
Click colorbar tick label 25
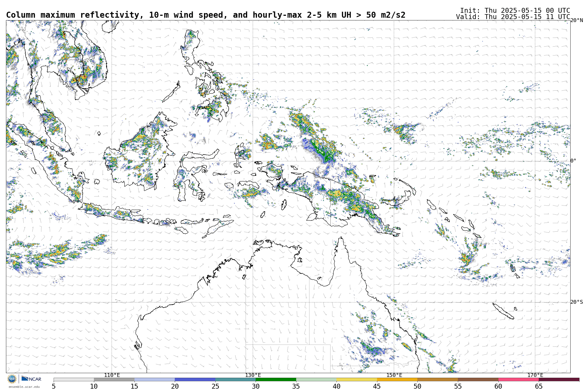215,386
